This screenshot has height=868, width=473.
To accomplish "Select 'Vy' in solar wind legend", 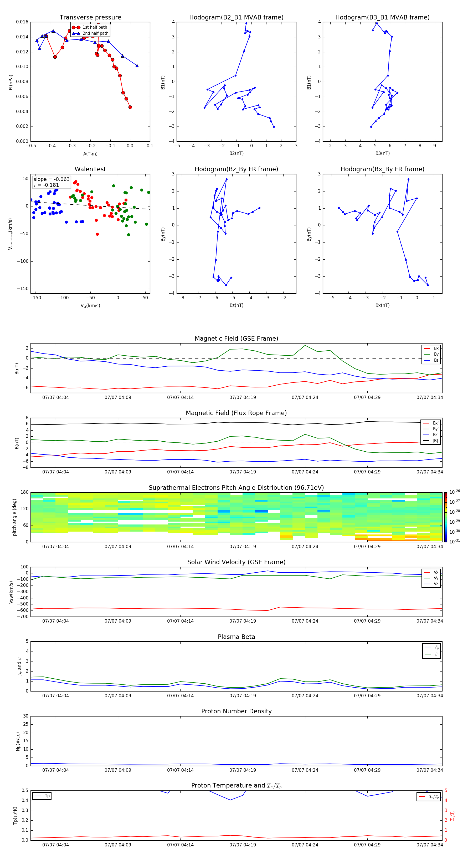I will coord(431,578).
